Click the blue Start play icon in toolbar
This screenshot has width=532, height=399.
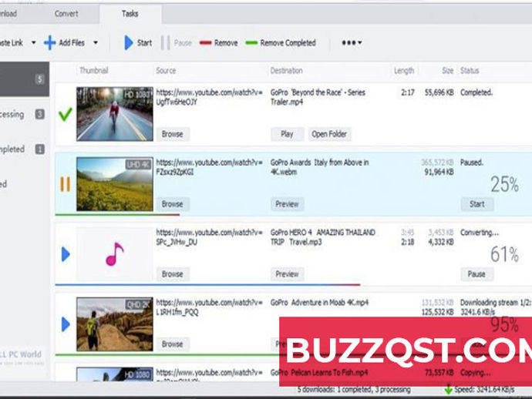129,42
